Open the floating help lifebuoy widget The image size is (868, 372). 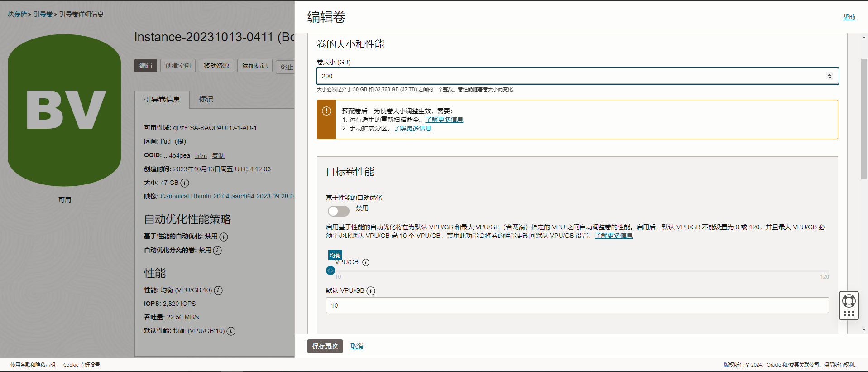[849, 301]
